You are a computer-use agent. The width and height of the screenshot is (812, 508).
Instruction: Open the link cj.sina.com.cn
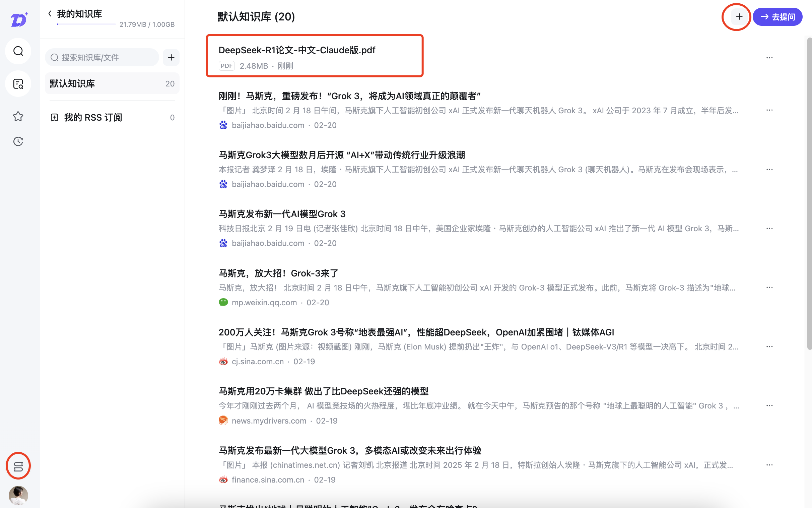pyautogui.click(x=258, y=361)
